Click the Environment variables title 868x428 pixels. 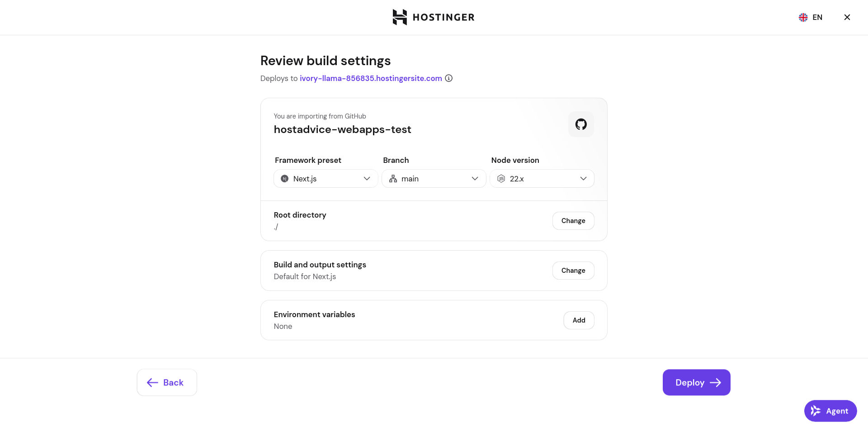[315, 314]
